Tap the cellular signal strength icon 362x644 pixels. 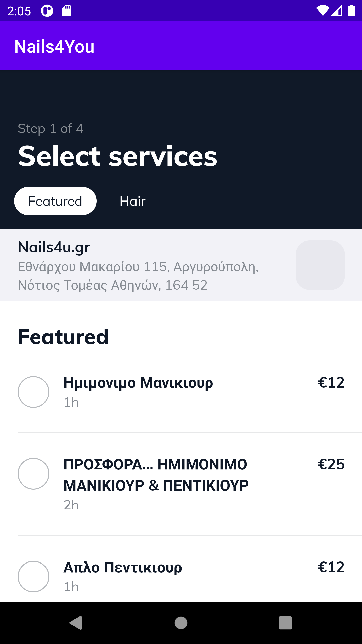click(x=336, y=11)
